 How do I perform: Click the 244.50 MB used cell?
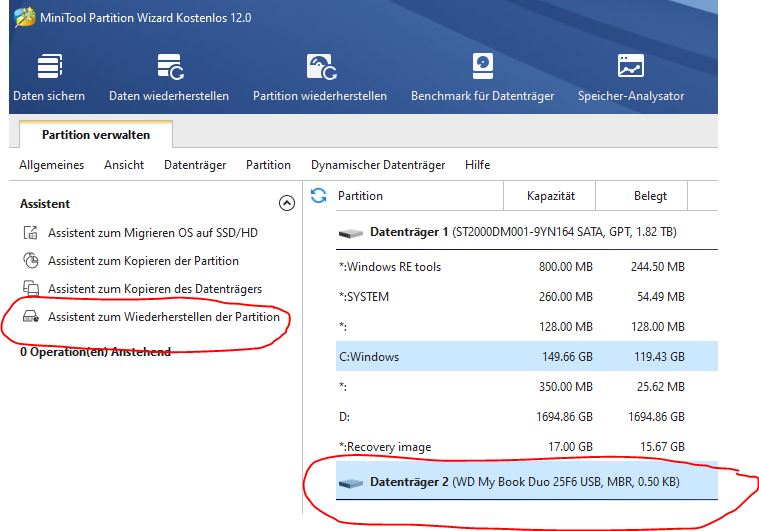pos(657,267)
